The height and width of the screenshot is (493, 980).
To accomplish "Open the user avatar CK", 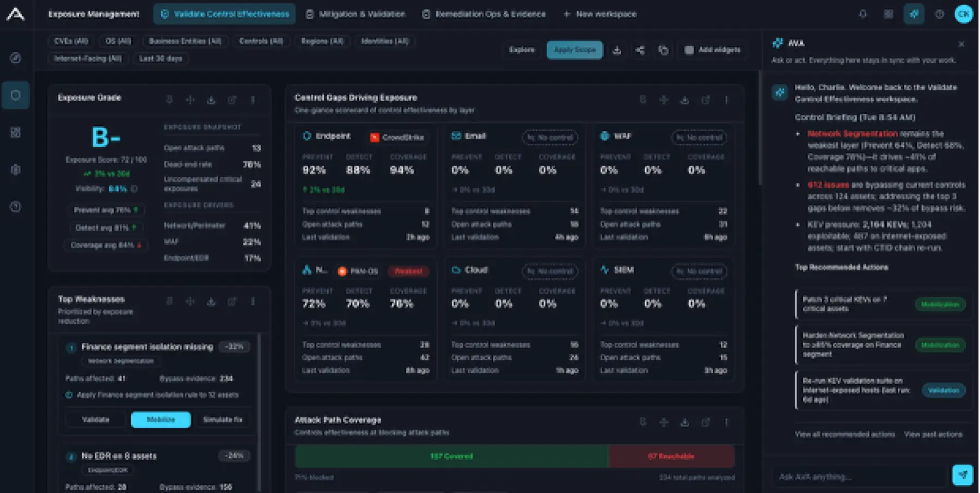I will [x=963, y=14].
